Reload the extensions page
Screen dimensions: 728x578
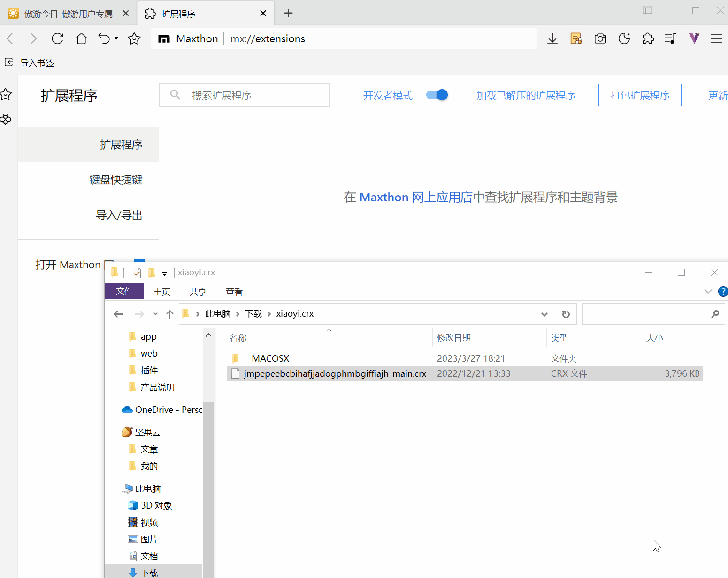(57, 39)
